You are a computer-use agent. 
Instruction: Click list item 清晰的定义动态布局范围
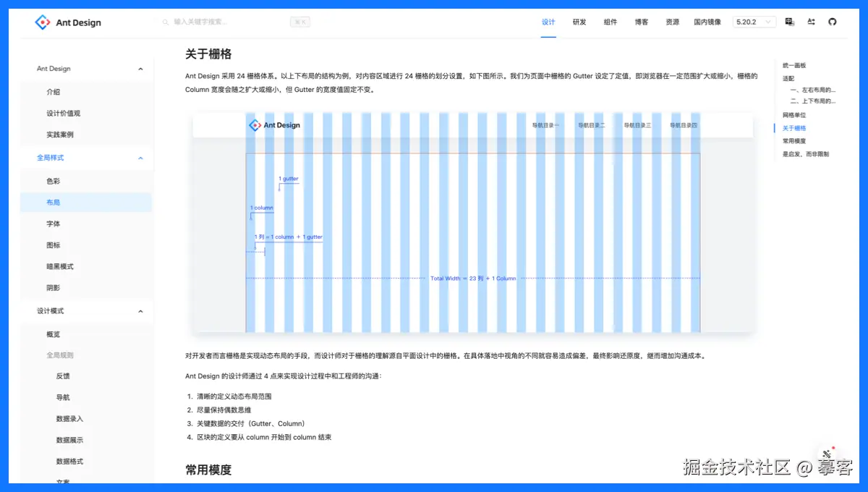click(x=234, y=396)
